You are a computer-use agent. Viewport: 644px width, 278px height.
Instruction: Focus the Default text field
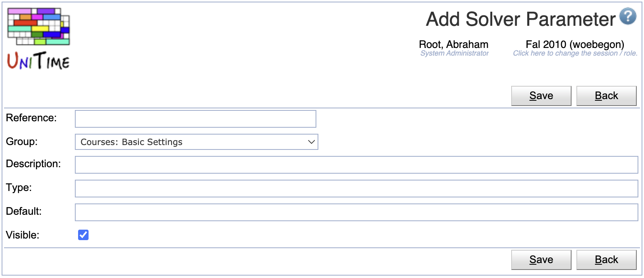pos(357,212)
